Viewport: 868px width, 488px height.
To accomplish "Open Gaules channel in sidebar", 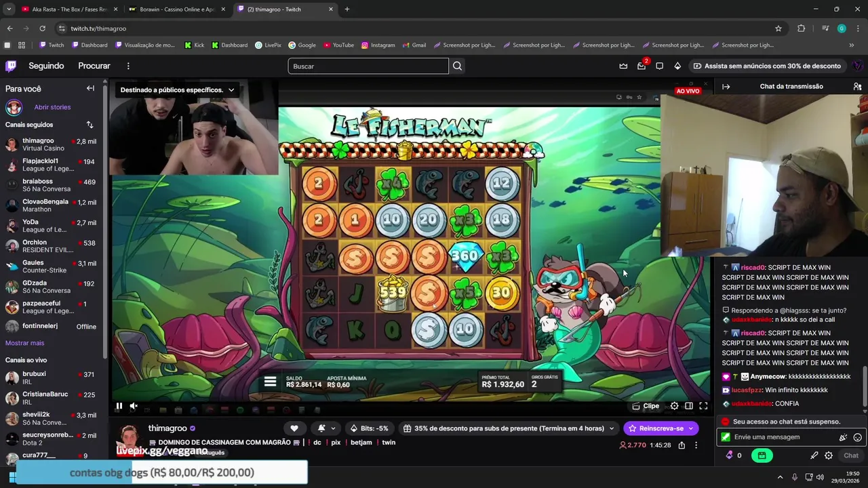I will (x=51, y=266).
